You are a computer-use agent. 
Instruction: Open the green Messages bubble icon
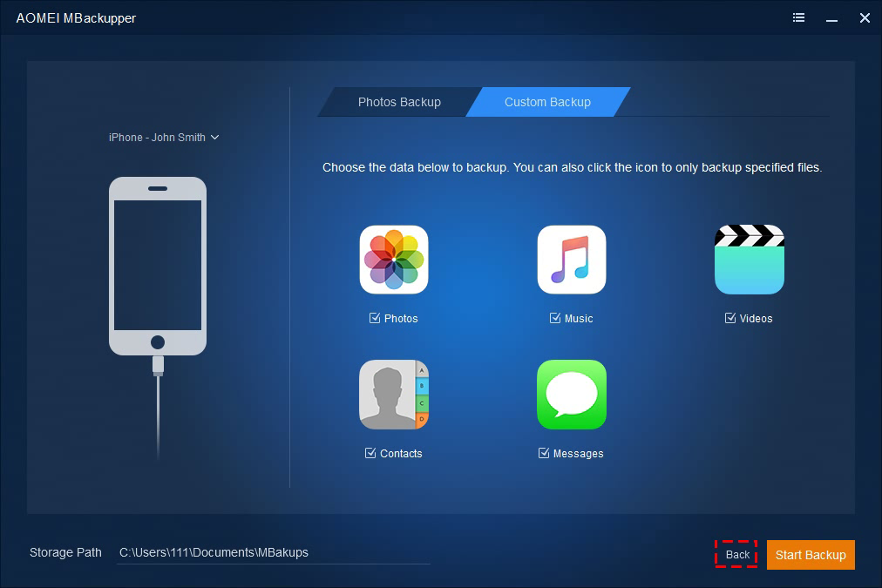[572, 395]
